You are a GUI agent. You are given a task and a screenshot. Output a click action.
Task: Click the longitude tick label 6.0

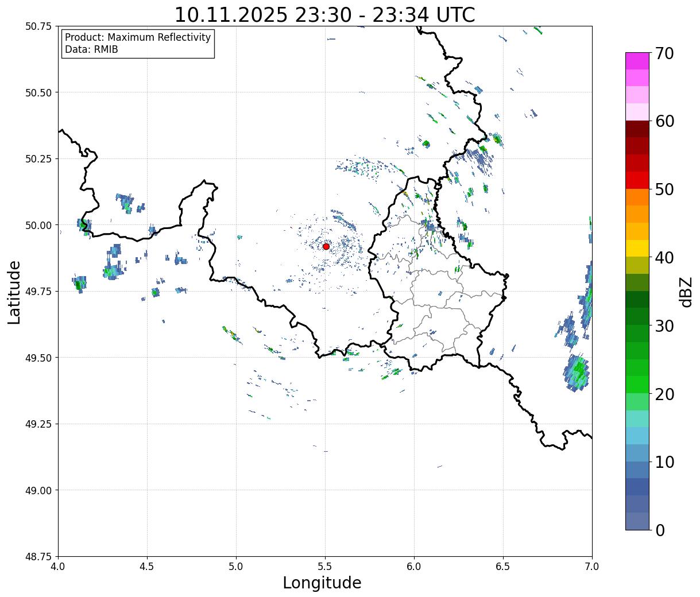tap(414, 567)
